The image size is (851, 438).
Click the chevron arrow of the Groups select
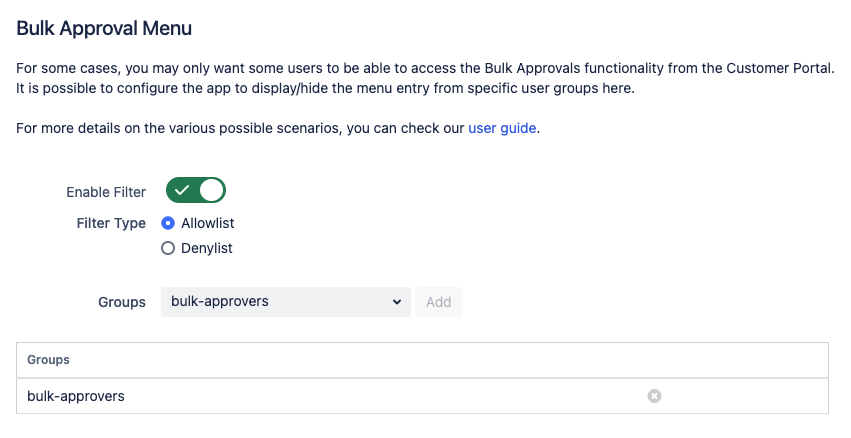(397, 301)
